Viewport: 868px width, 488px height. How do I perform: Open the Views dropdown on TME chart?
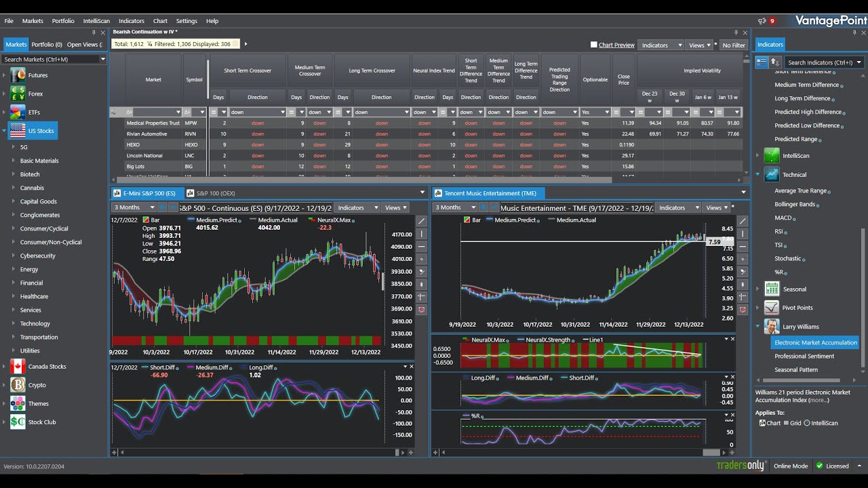[x=715, y=207]
